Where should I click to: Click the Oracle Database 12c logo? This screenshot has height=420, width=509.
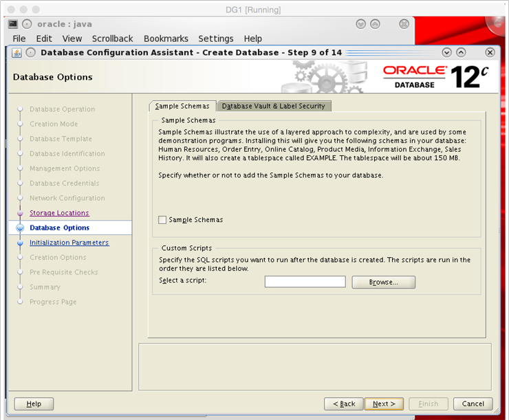coord(435,77)
